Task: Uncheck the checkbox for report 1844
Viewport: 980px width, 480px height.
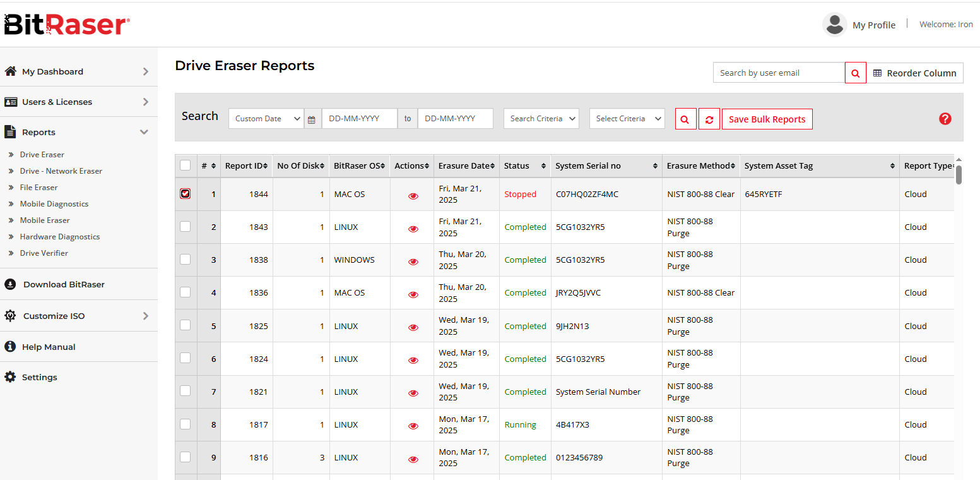Action: tap(185, 193)
